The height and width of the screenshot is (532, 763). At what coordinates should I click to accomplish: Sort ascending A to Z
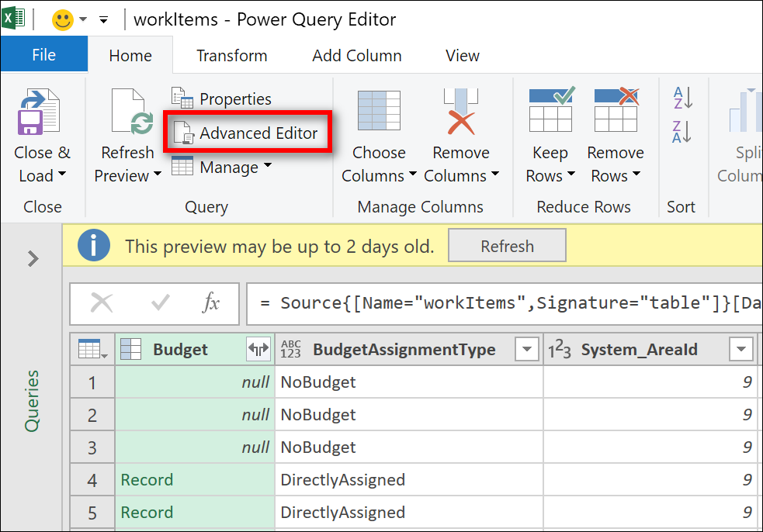click(x=682, y=98)
